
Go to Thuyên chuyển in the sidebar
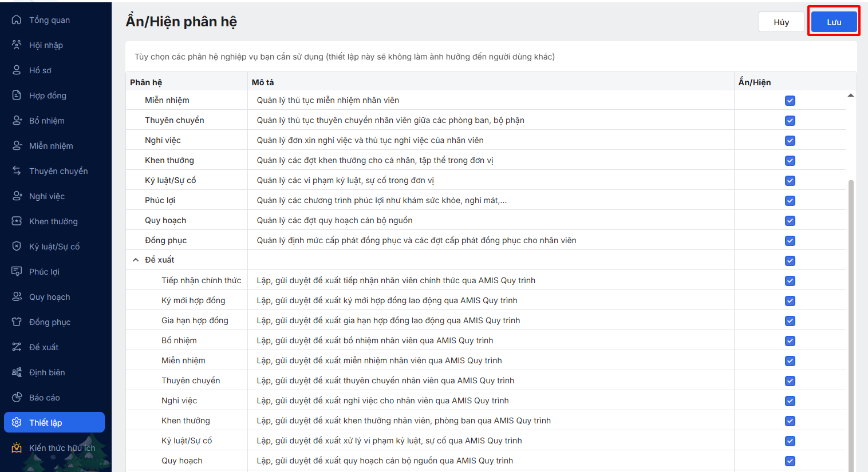[x=58, y=171]
